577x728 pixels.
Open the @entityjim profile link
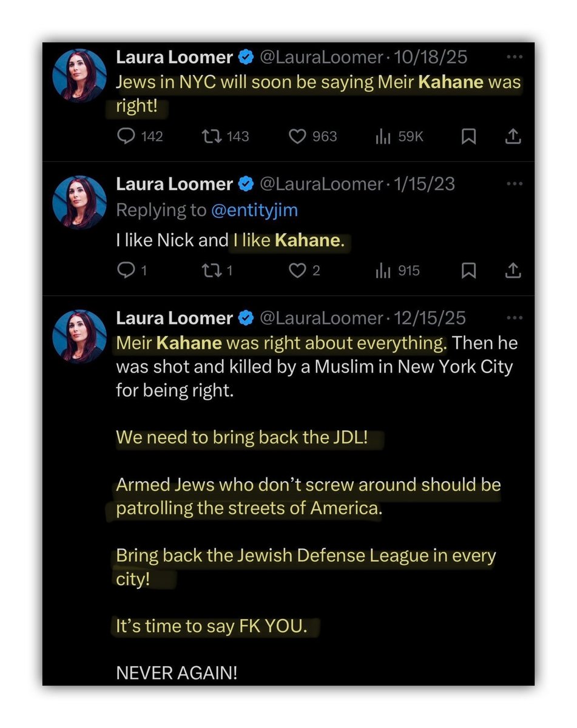(x=254, y=210)
